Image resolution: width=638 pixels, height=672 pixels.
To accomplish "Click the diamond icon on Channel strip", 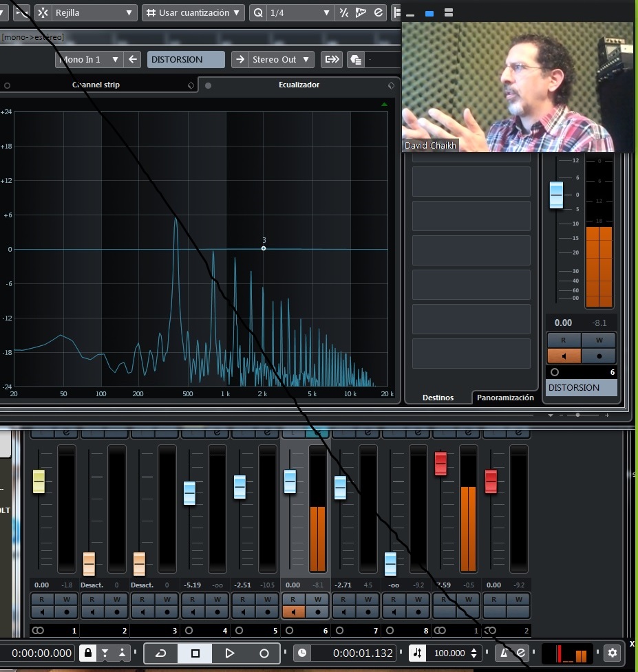I will click(191, 85).
